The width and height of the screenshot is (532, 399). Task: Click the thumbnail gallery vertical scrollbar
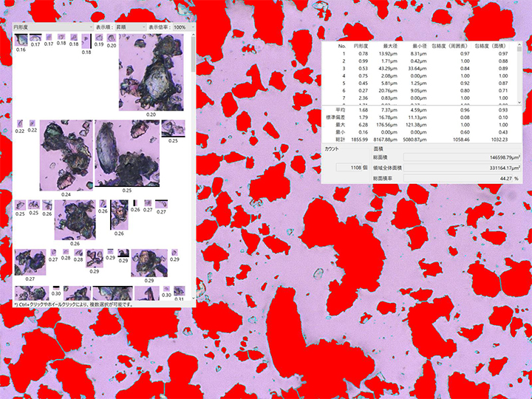pos(194,148)
